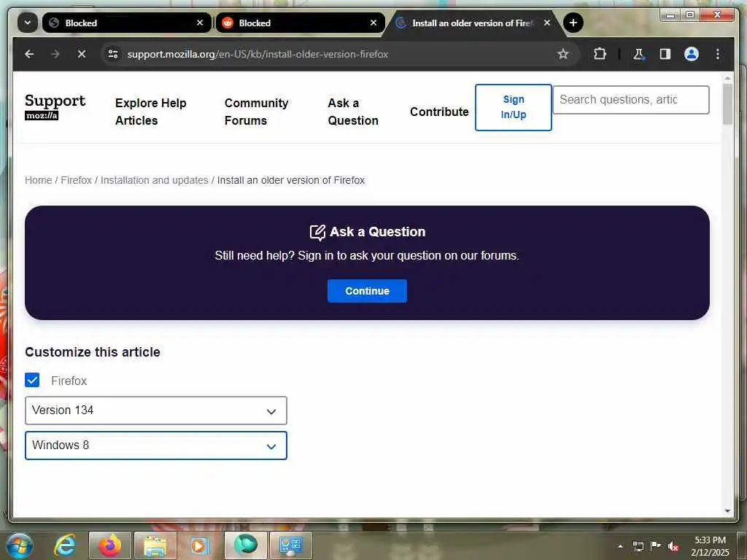Image resolution: width=747 pixels, height=560 pixels.
Task: Click the muted volume tray icon
Action: (x=673, y=546)
